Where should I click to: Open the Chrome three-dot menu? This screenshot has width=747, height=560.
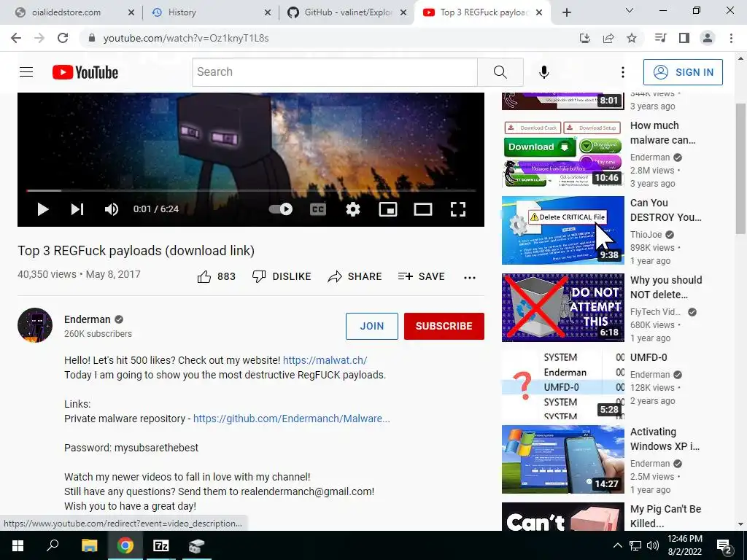point(731,38)
